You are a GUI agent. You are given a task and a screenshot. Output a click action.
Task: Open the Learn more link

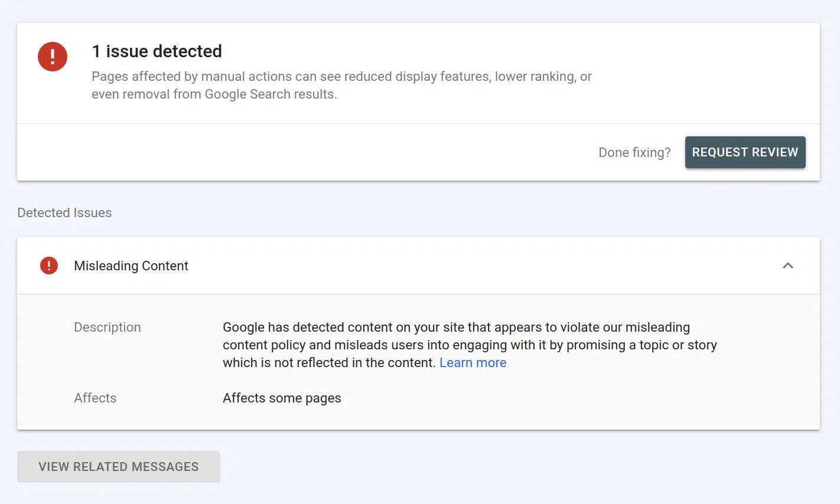coord(473,362)
